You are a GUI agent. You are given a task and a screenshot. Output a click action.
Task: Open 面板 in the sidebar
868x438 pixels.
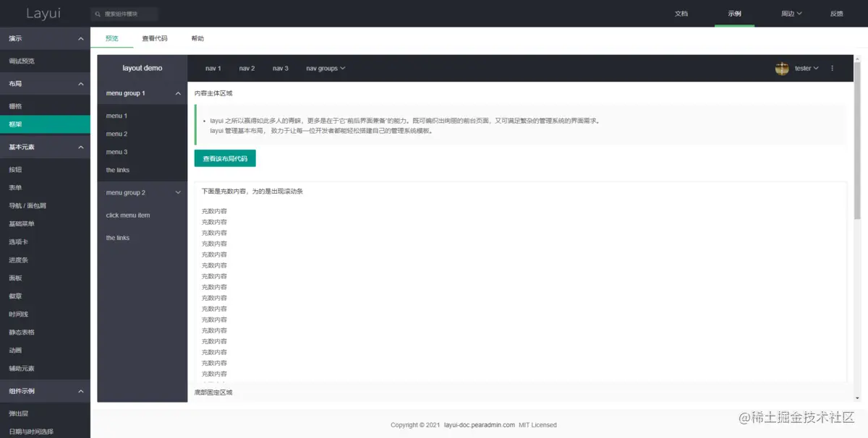(x=45, y=278)
